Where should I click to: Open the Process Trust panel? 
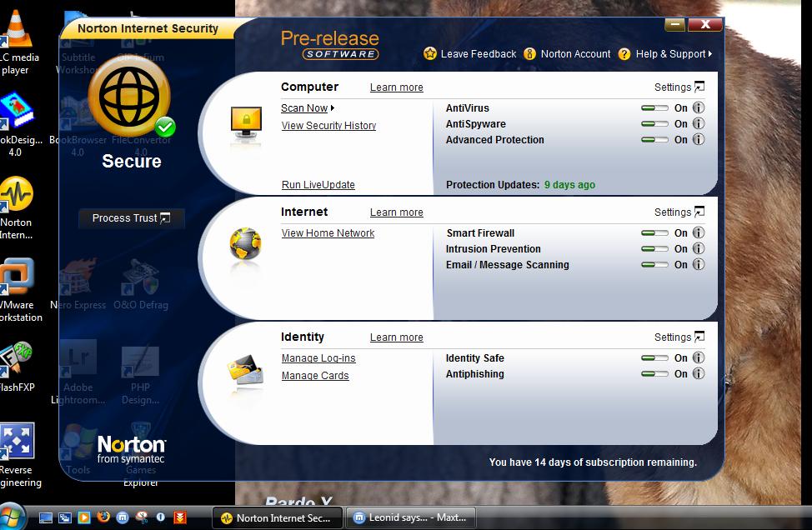point(131,218)
